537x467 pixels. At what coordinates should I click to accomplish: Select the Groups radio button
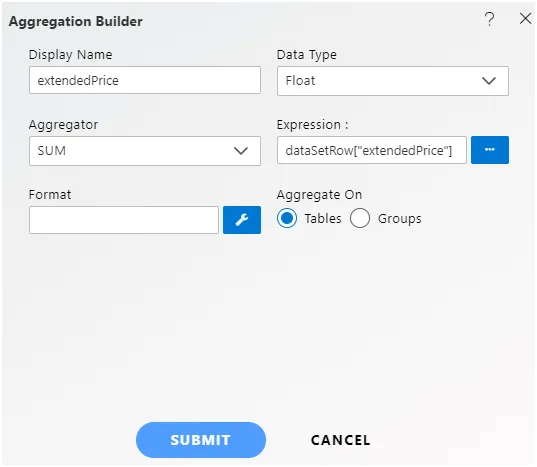coord(360,218)
